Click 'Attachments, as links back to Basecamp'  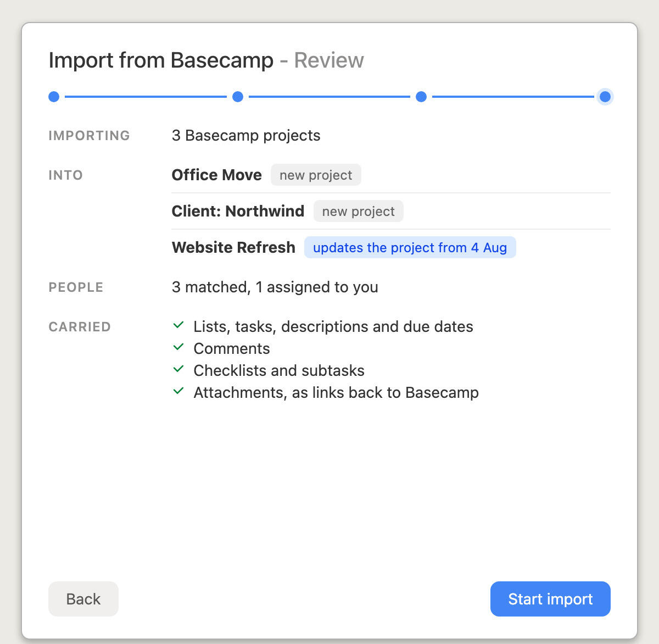[336, 392]
